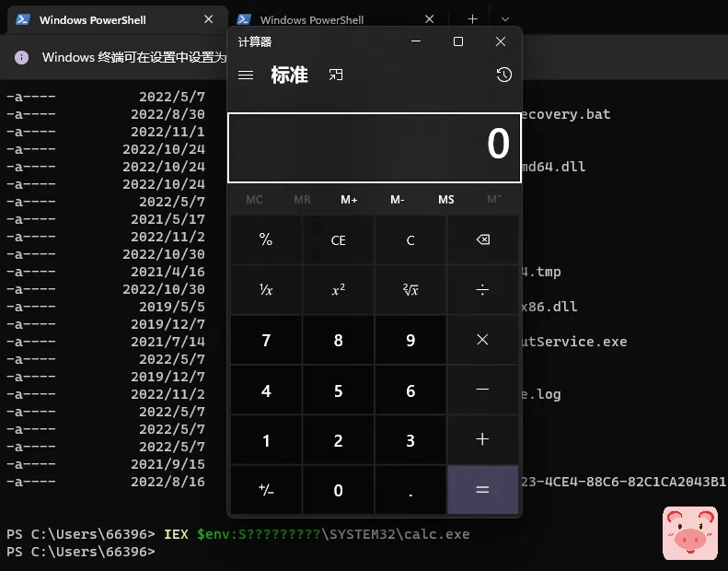
Task: Click the 'ecovery.bat' text in terminal
Action: (565, 114)
